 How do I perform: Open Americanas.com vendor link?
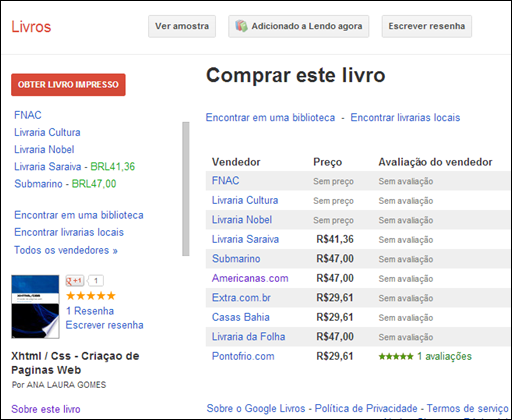pos(250,278)
